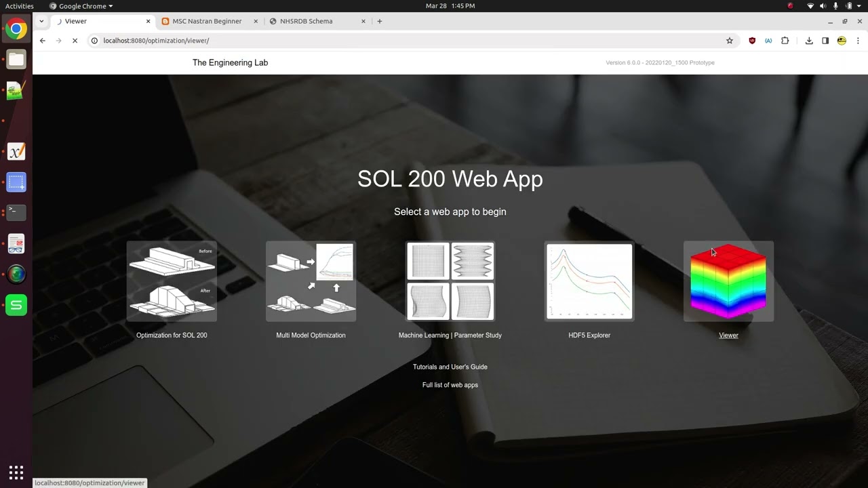Stop loading the page
868x488 pixels.
[x=75, y=41]
